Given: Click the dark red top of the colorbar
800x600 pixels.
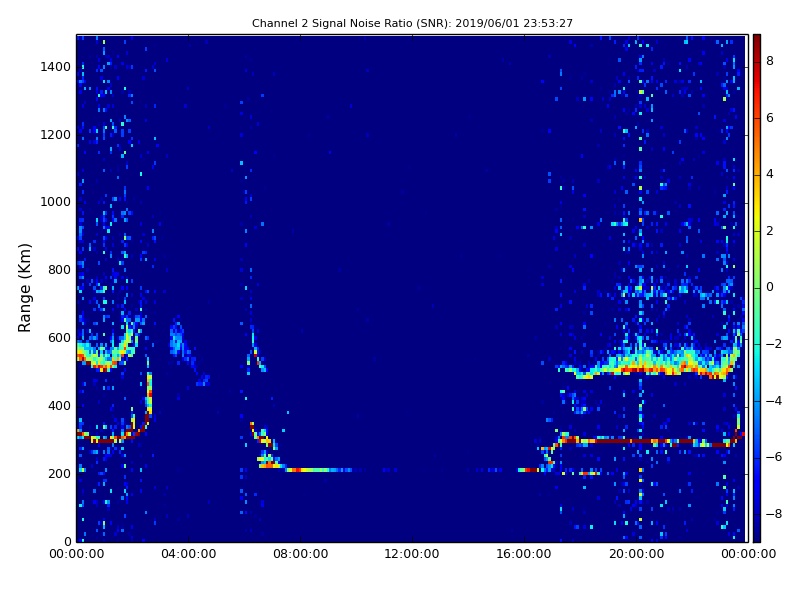Looking at the screenshot, I should click(757, 43).
